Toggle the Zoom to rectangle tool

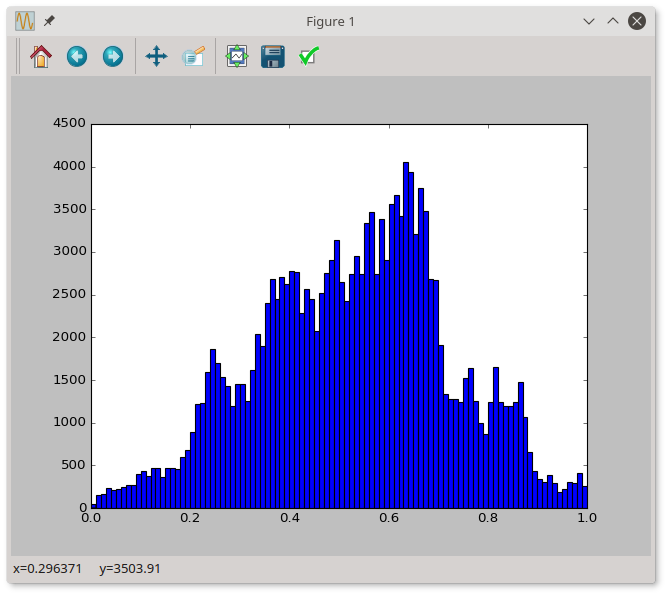(x=193, y=56)
